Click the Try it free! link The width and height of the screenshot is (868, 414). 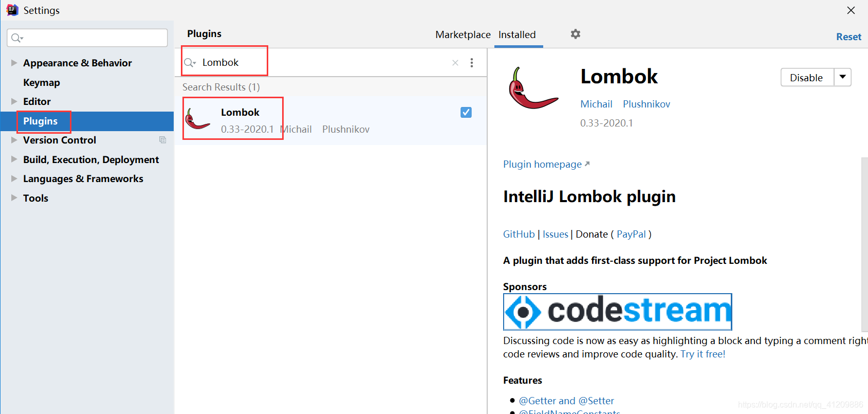[x=703, y=354]
